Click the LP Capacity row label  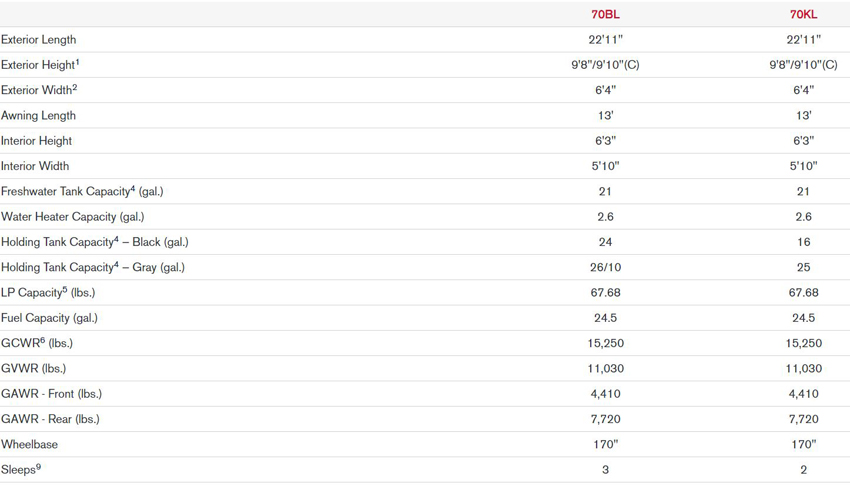coord(48,293)
